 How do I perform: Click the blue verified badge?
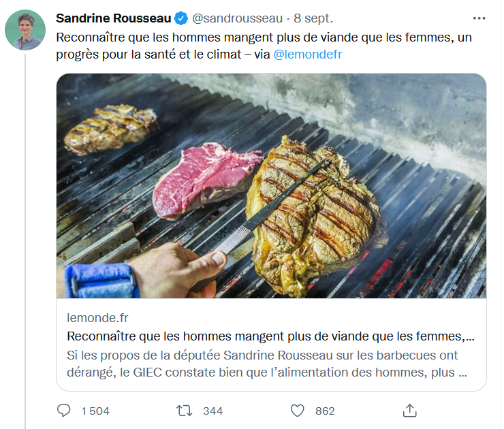coord(181,18)
